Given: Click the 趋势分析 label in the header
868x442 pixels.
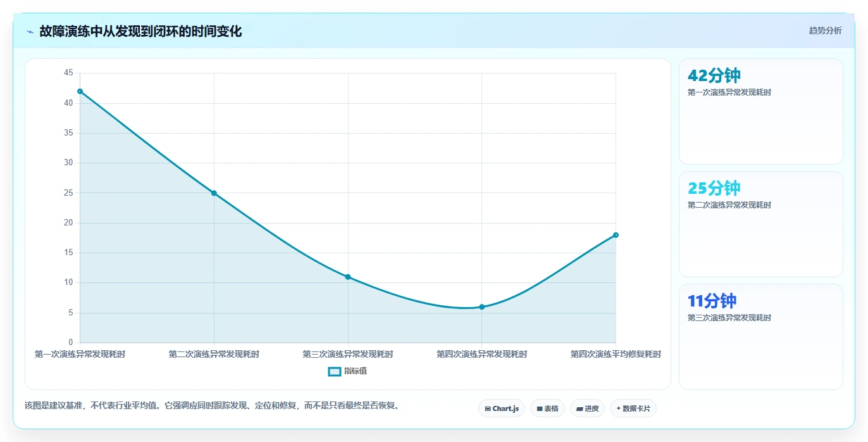Looking at the screenshot, I should pyautogui.click(x=825, y=30).
